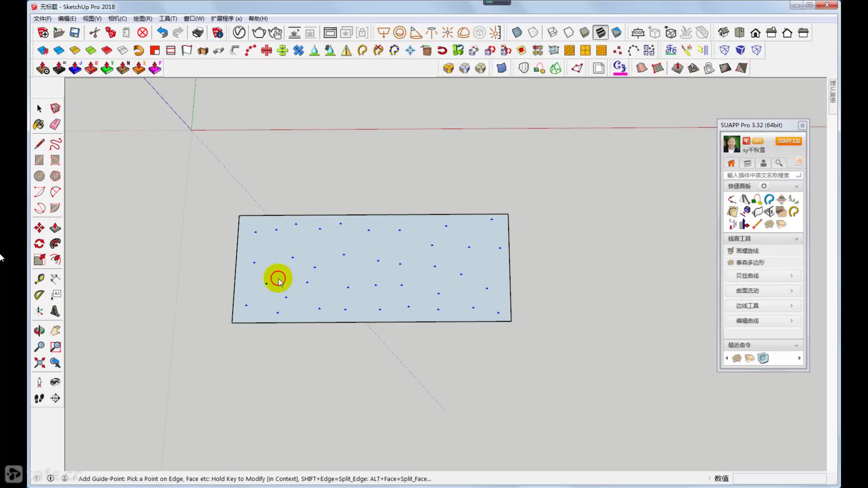Save the model with floppy icon

click(75, 33)
